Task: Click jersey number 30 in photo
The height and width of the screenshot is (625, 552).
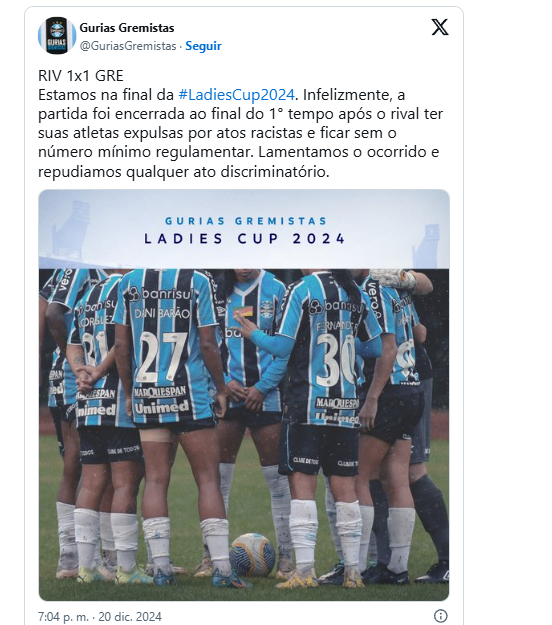Action: (x=336, y=360)
